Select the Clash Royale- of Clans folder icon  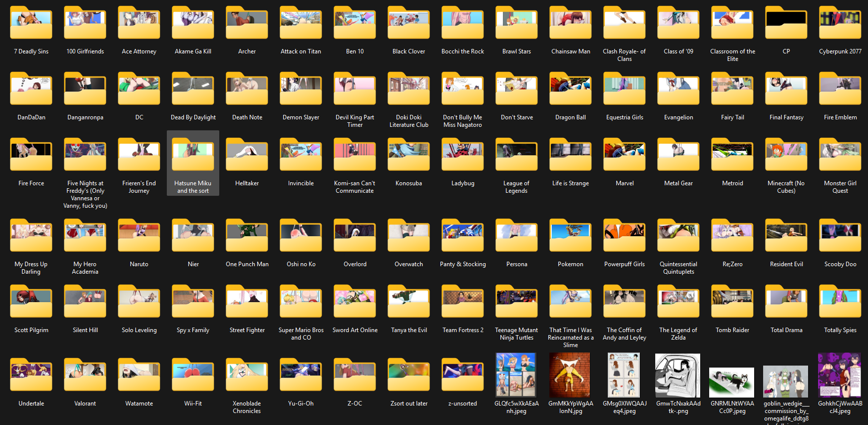tap(624, 23)
